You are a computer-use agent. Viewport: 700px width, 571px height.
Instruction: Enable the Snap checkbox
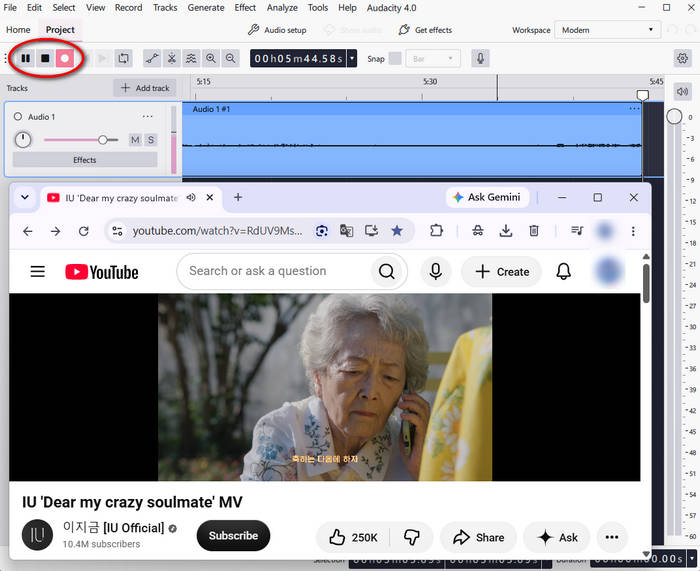[x=395, y=58]
